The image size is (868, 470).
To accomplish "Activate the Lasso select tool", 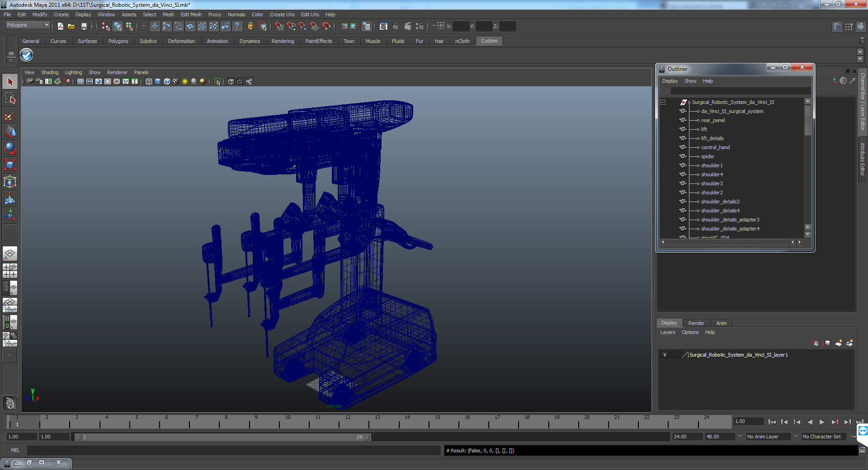I will tap(10, 99).
